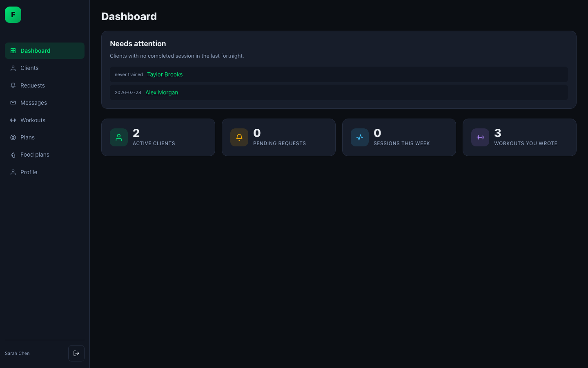This screenshot has width=588, height=368.
Task: Click the Sarah Chen user name
Action: [17, 353]
